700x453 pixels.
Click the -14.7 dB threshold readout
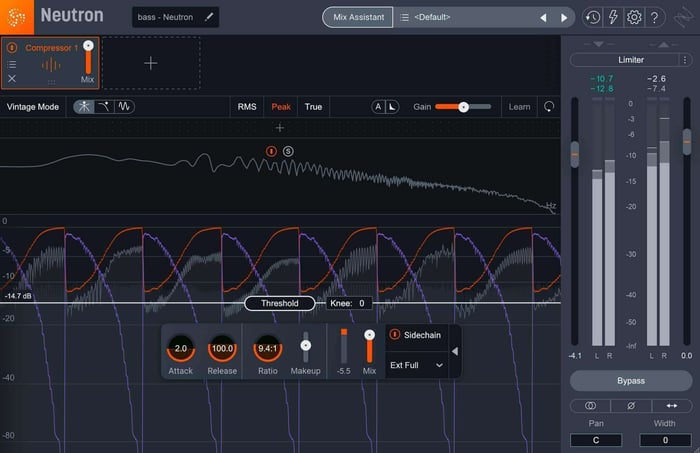coord(18,296)
